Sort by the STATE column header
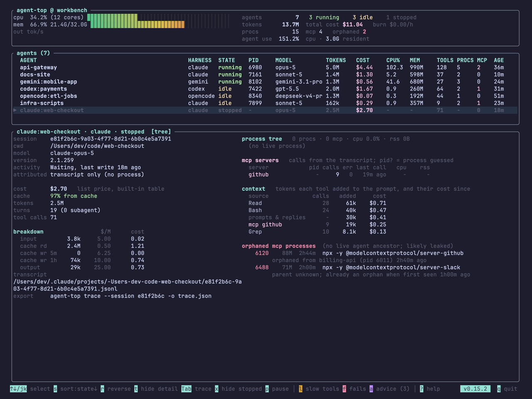 [227, 60]
